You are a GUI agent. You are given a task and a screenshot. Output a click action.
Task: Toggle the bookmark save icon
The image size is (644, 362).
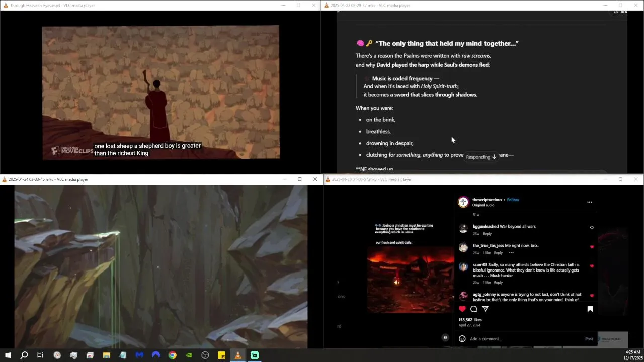(590, 309)
